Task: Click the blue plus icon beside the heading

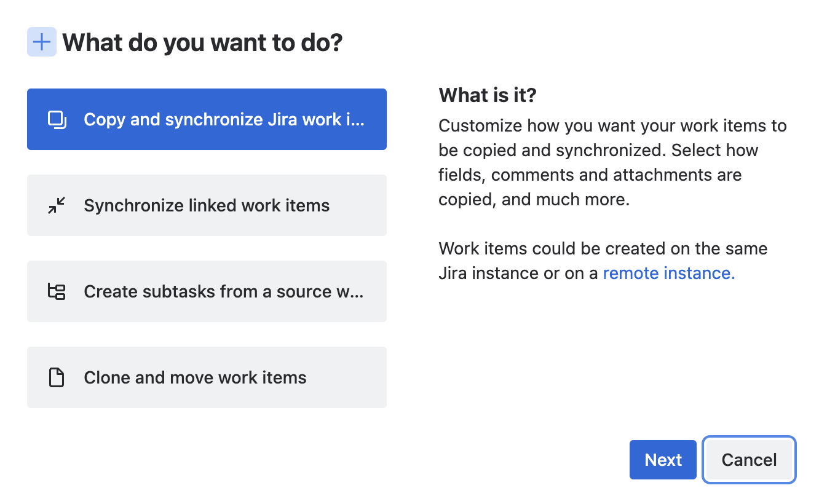Action: 42,42
